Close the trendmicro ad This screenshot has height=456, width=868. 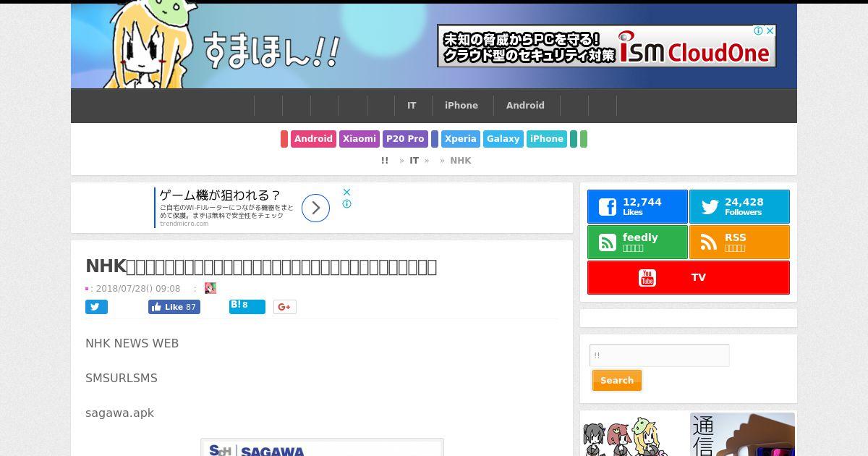point(347,192)
